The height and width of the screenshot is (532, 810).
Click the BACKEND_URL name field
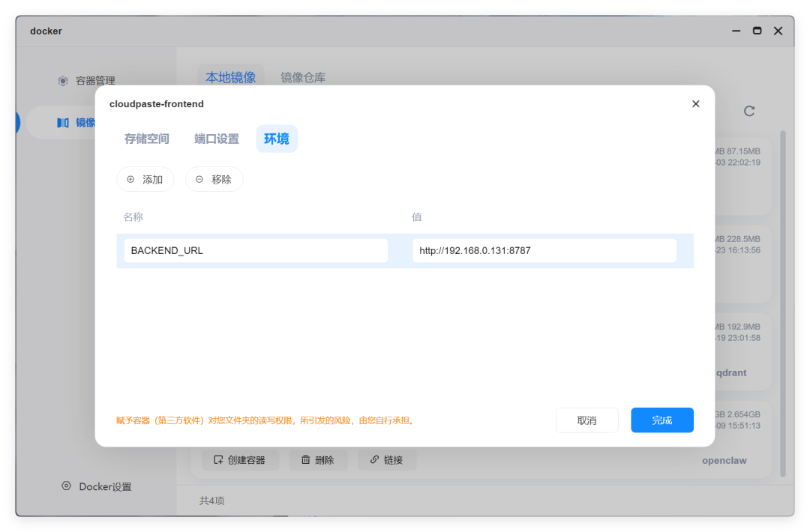click(255, 250)
